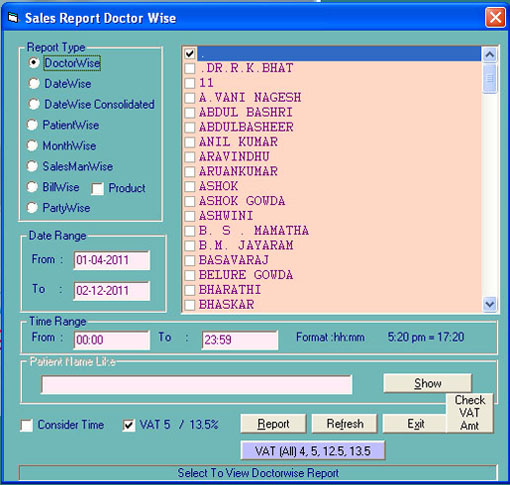Image resolution: width=510 pixels, height=485 pixels.
Task: Tick BELURE GOWDA checkbox
Action: pyautogui.click(x=190, y=275)
